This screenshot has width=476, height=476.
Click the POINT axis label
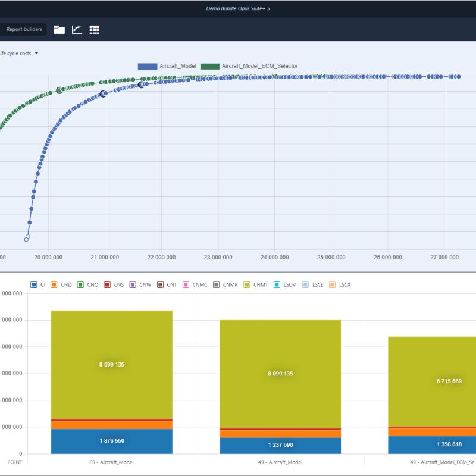(14, 462)
